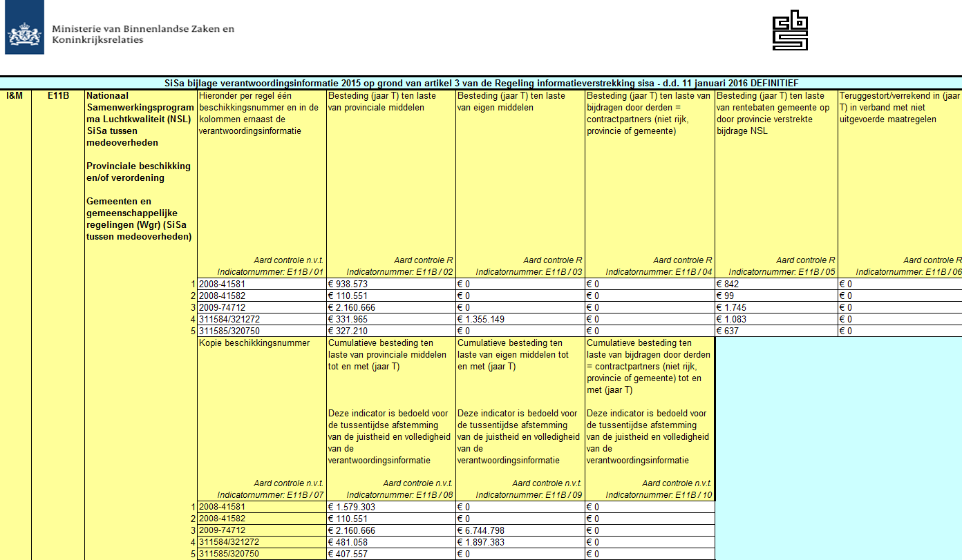Click the 'Kopie beschikkingsnummer' header cell
This screenshot has width=962, height=560.
pos(261,418)
